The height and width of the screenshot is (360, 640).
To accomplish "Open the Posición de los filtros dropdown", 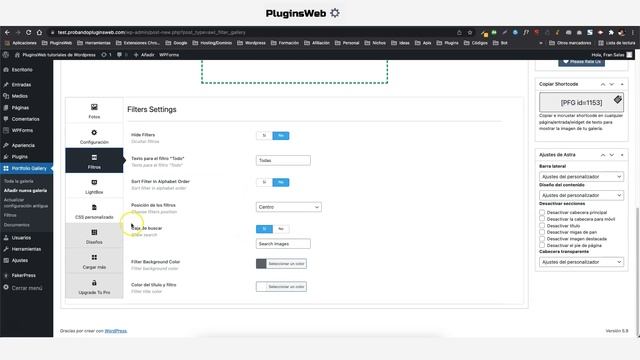I will pos(289,207).
